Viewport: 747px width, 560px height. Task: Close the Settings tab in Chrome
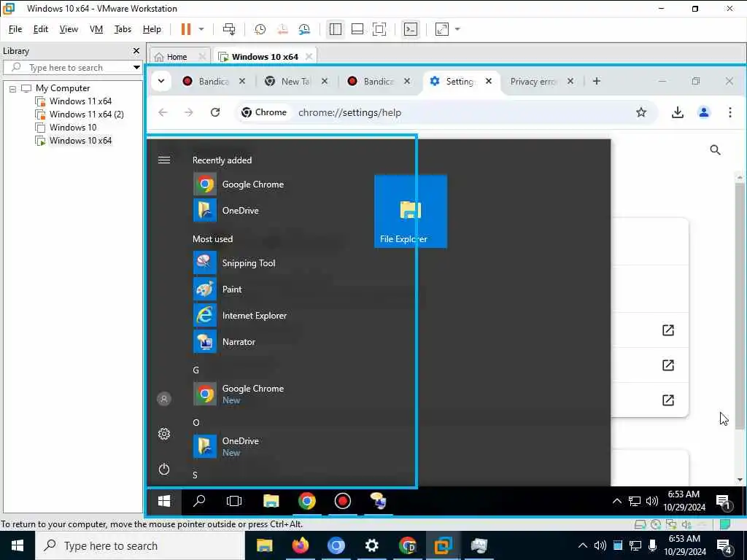[488, 81]
